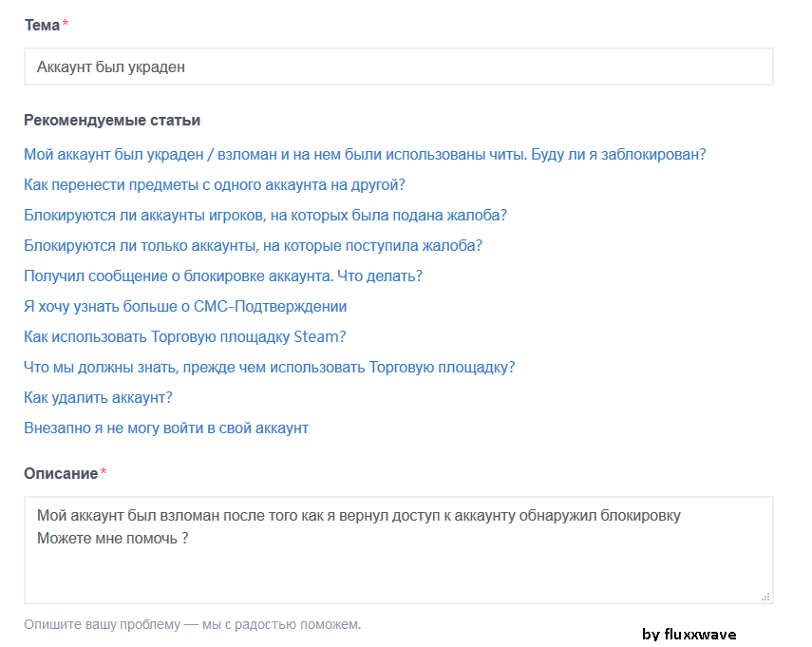Click the hint text below the description
This screenshot has width=812, height=647.
click(x=192, y=624)
